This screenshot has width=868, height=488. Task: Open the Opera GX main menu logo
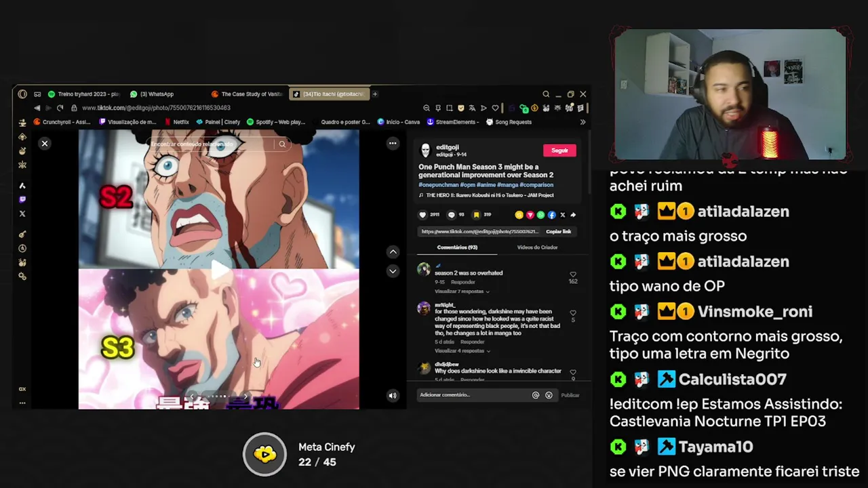[x=22, y=94]
